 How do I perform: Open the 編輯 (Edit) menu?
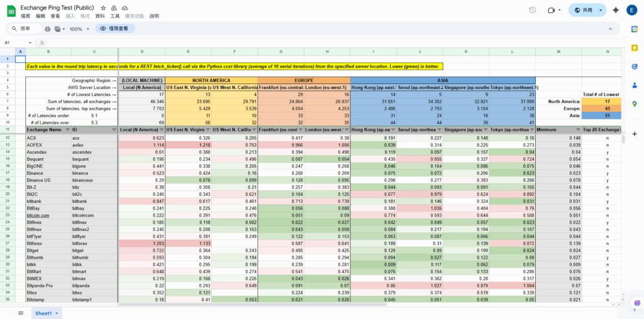40,16
